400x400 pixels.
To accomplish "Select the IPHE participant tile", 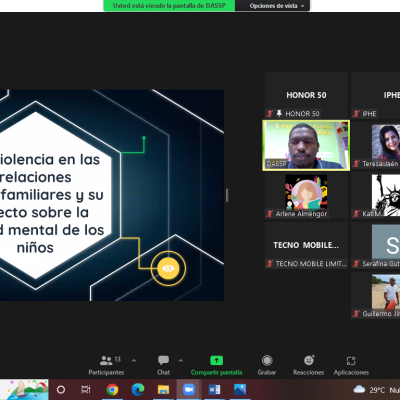I will point(376,95).
